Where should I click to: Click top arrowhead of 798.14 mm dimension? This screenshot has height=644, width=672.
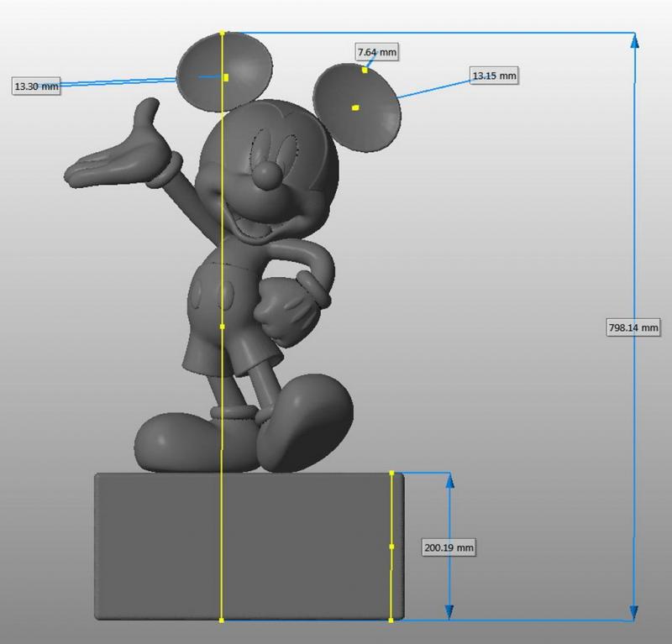[634, 39]
